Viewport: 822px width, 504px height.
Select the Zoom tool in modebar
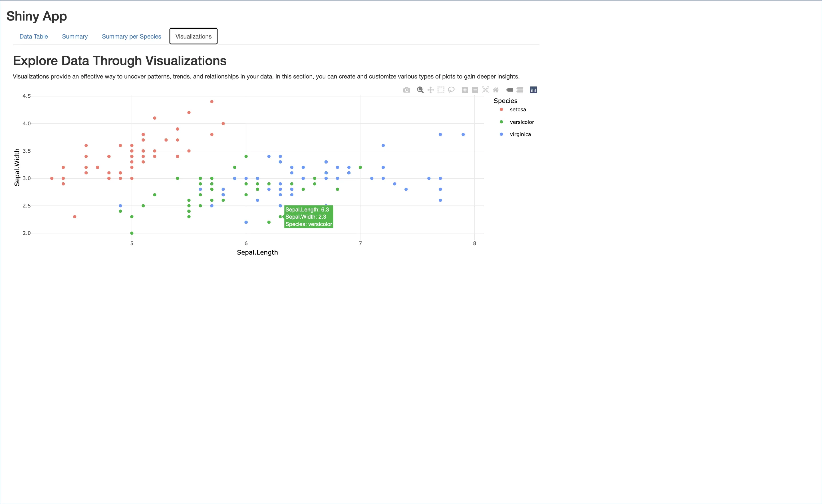click(420, 90)
